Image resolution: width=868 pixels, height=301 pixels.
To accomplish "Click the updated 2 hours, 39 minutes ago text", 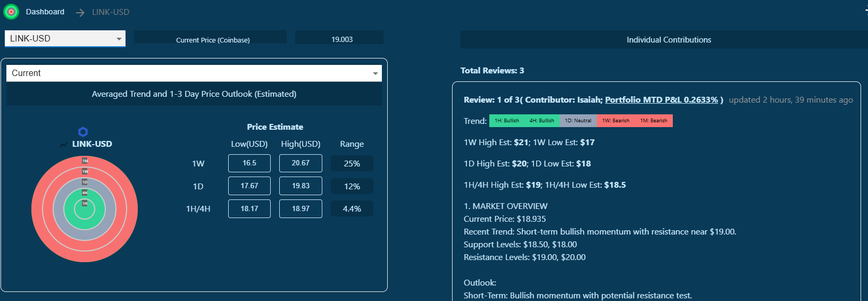I will [791, 100].
